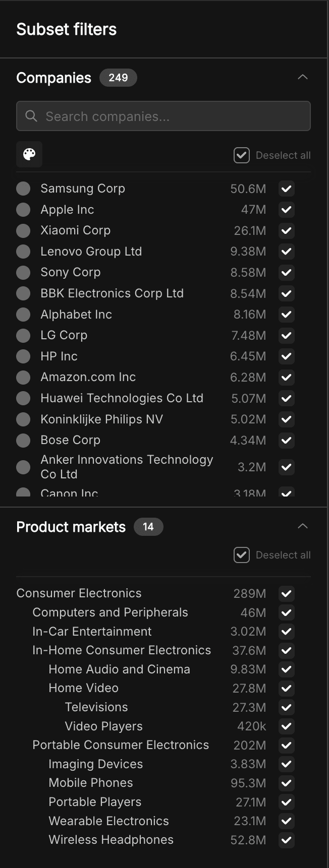Image resolution: width=329 pixels, height=868 pixels.
Task: Click the Apple Inc color dot
Action: [x=23, y=210]
